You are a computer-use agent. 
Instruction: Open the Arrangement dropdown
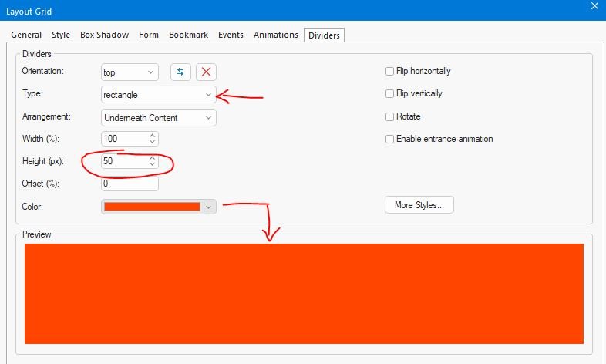pos(158,118)
